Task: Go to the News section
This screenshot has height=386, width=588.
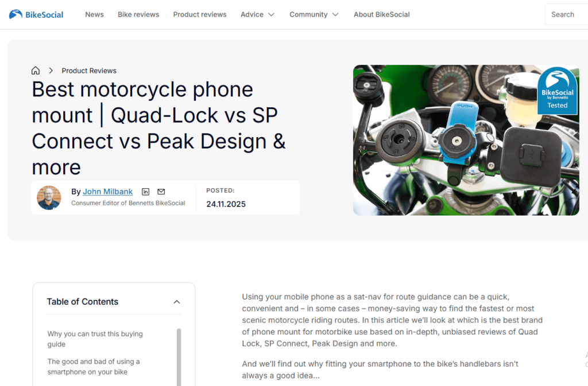Action: point(94,14)
